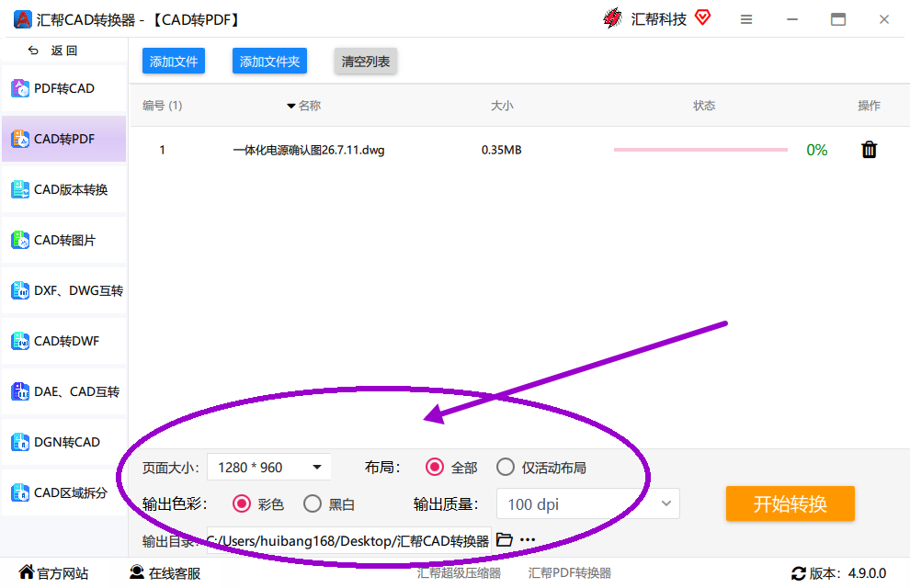Select 黑白 output color radio button
The height and width of the screenshot is (588, 910).
click(x=313, y=503)
